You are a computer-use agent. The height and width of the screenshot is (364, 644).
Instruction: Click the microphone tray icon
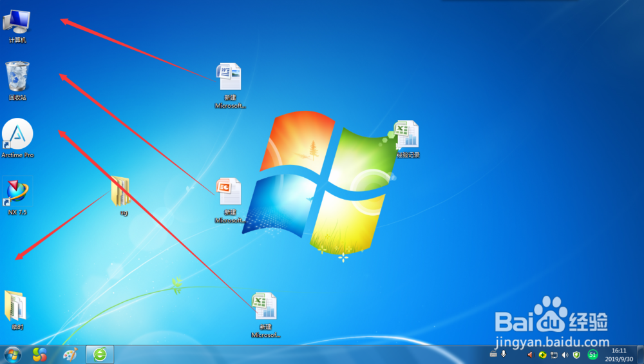[x=504, y=354]
